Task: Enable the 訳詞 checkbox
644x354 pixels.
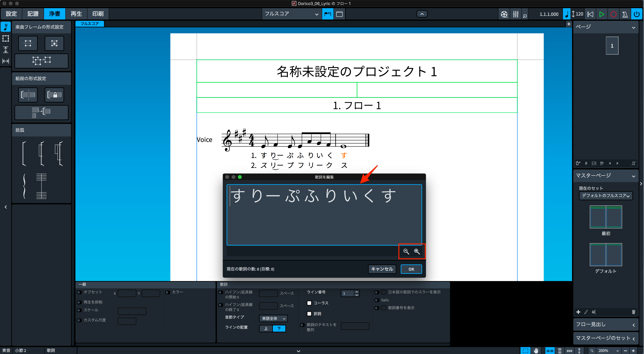Action: click(x=309, y=314)
